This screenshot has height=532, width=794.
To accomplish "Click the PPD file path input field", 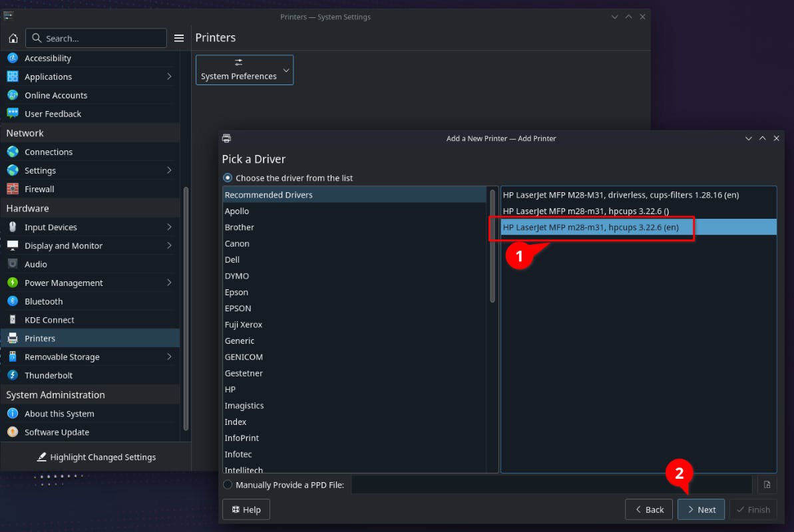I will tap(552, 484).
